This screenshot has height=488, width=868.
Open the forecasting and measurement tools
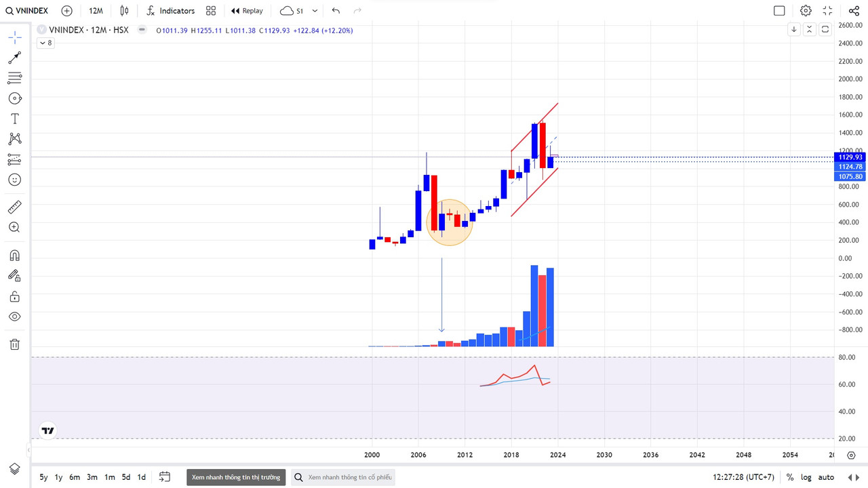pyautogui.click(x=14, y=159)
